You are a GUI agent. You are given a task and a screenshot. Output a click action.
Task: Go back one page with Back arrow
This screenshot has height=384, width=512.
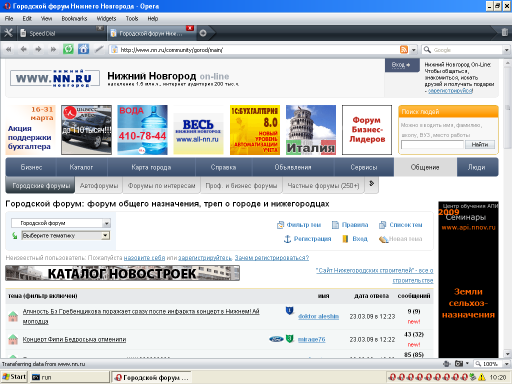coord(23,50)
